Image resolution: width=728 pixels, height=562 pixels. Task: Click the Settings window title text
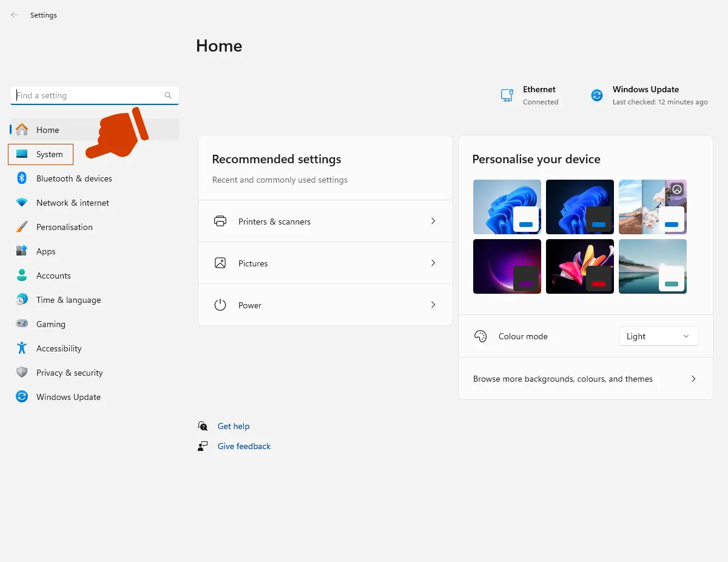point(44,15)
